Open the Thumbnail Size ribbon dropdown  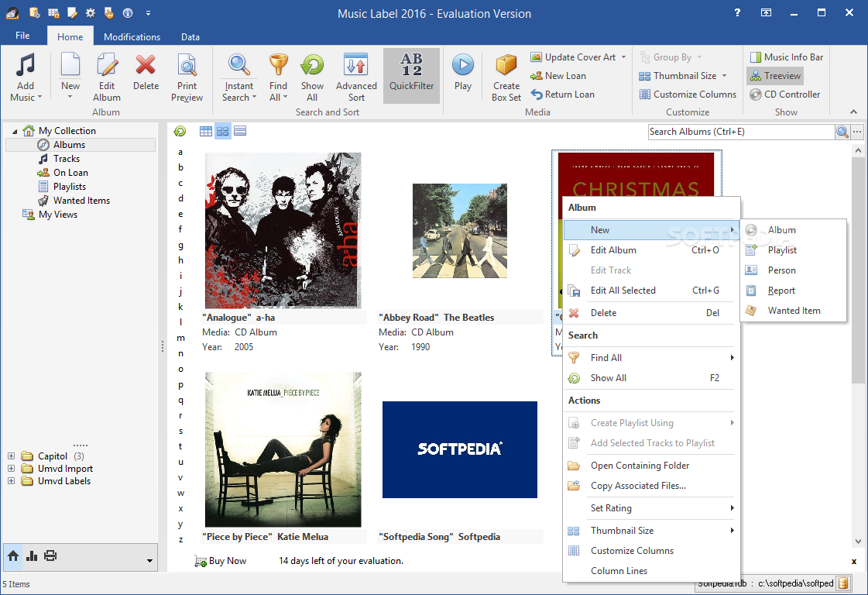tap(683, 76)
